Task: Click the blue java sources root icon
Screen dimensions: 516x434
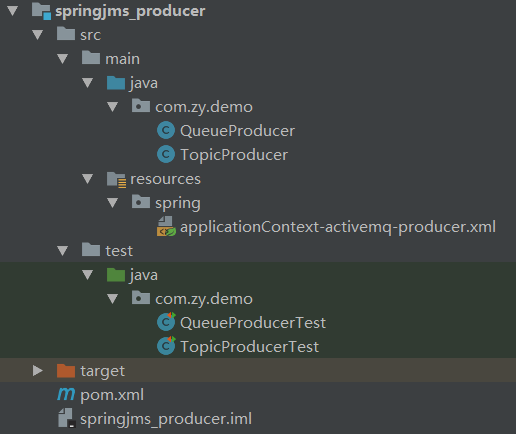Action: click(116, 82)
